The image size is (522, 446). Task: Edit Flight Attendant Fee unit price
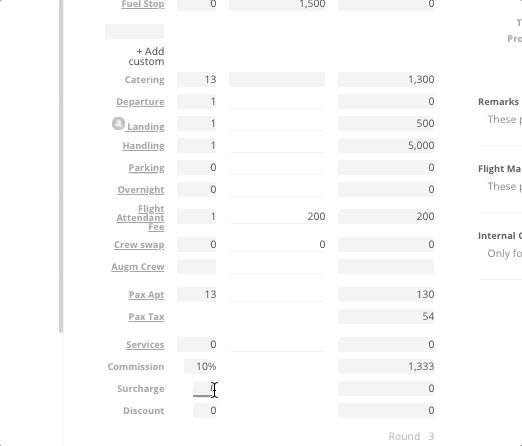pyautogui.click(x=277, y=217)
